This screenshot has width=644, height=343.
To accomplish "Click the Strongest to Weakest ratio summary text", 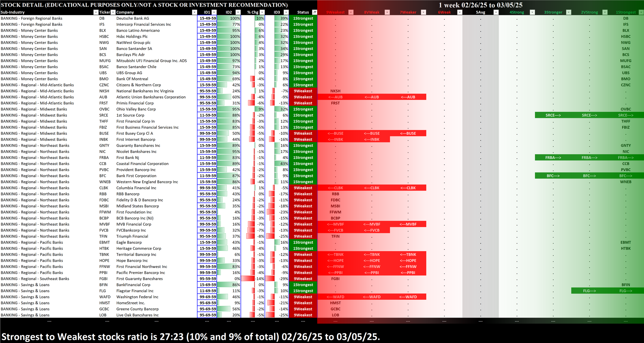I will (191, 337).
